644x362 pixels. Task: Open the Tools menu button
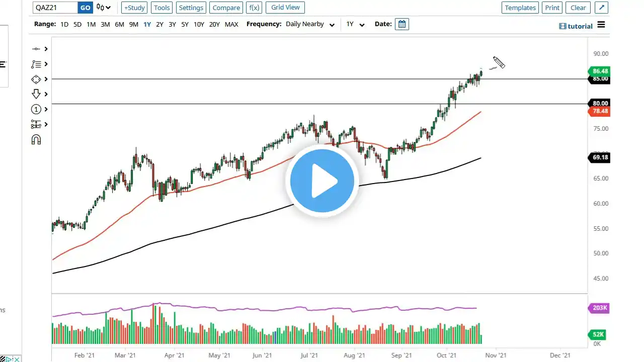pos(162,8)
